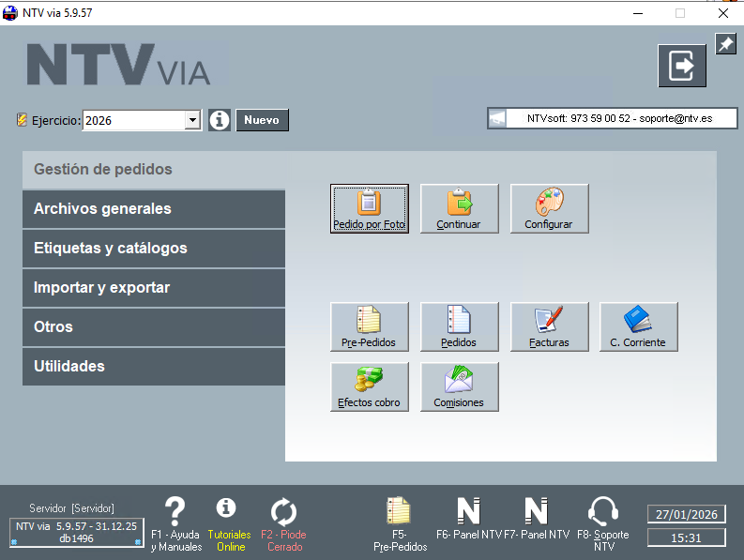Click Tutoriales Online link
Viewport: 744px width, 560px height.
[x=225, y=523]
